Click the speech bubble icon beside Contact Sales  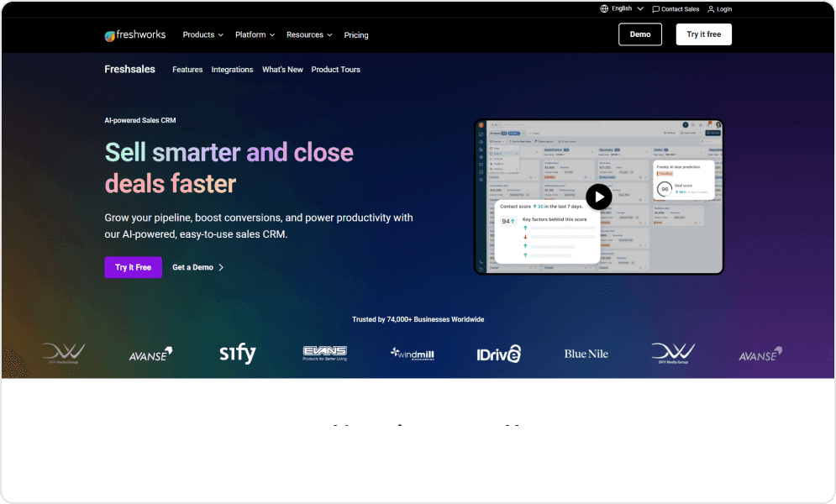(x=656, y=8)
